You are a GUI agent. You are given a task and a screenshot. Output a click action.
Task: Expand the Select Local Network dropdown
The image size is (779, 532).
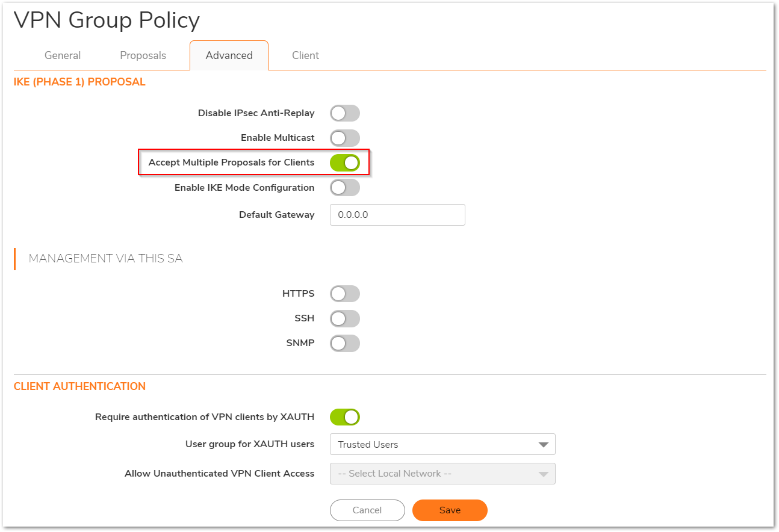click(442, 474)
